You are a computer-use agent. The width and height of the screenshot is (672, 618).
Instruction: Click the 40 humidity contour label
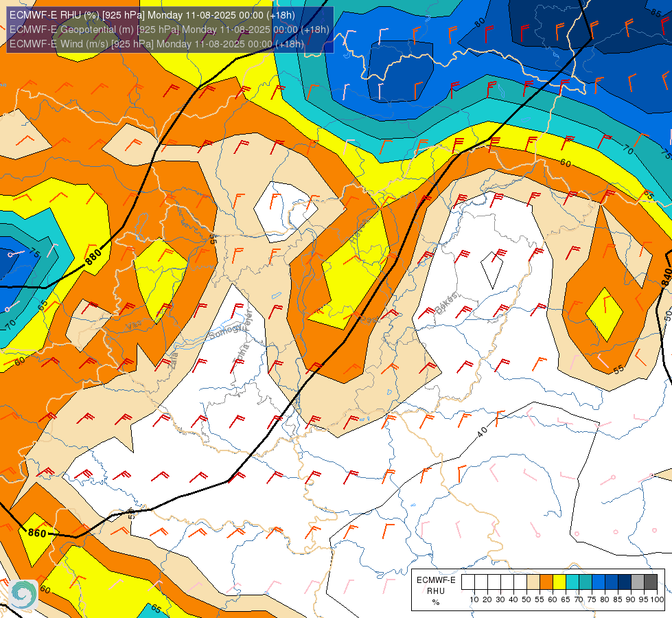482,432
